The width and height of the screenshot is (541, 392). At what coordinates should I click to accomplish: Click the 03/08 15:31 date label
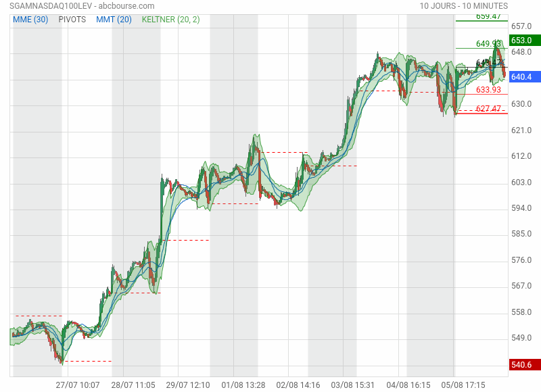pos(352,385)
